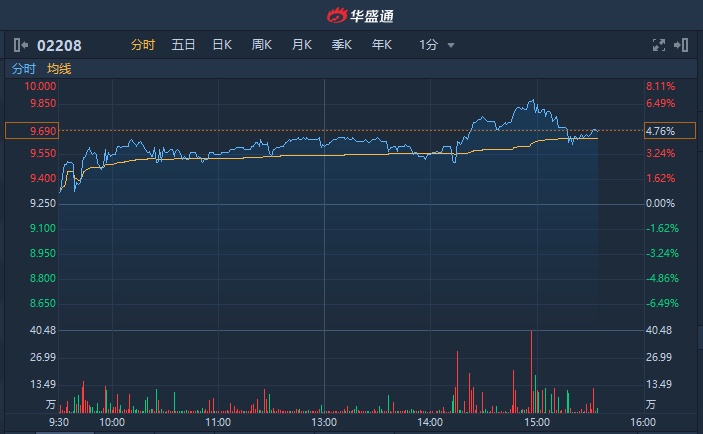
Task: Toggle the 均线 average line legend
Action: click(x=59, y=69)
